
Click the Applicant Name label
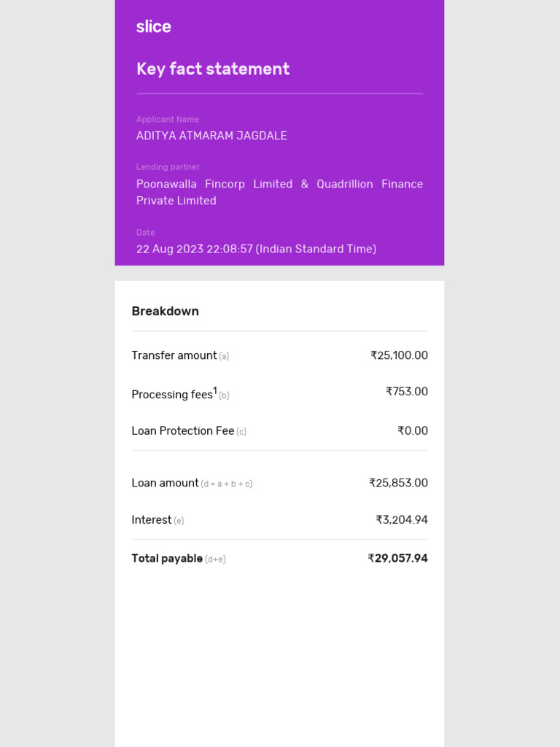click(x=168, y=120)
